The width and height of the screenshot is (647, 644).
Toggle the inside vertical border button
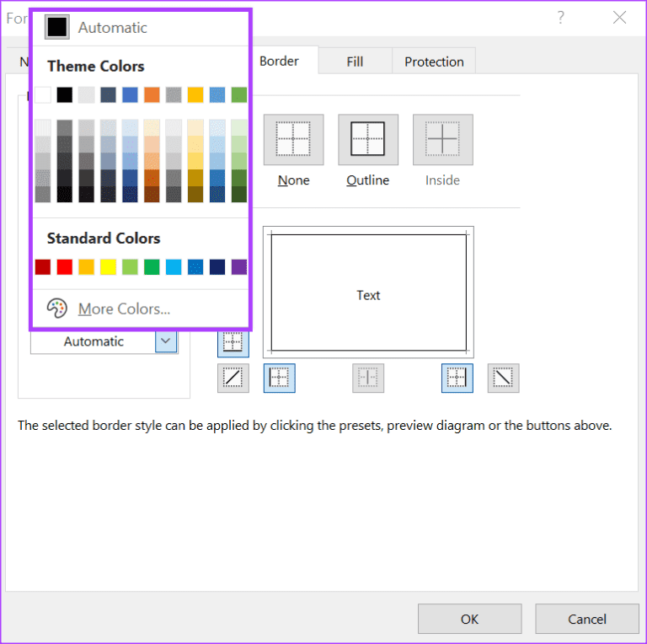pos(368,378)
